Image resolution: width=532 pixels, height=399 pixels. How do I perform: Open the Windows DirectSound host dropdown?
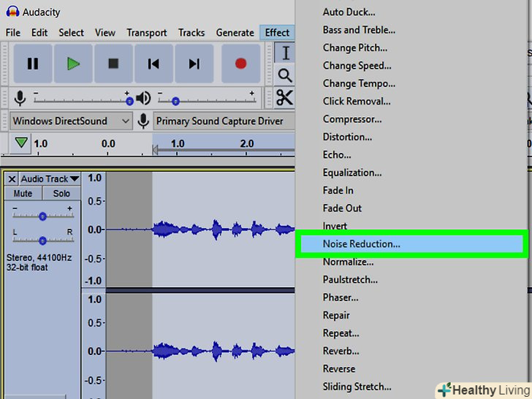(x=71, y=121)
